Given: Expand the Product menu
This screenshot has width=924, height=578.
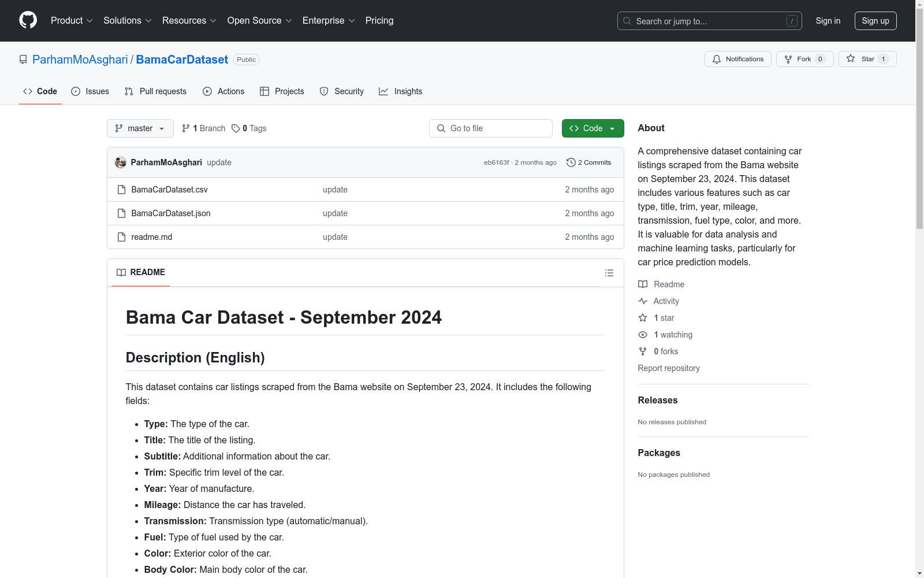Looking at the screenshot, I should pyautogui.click(x=72, y=21).
